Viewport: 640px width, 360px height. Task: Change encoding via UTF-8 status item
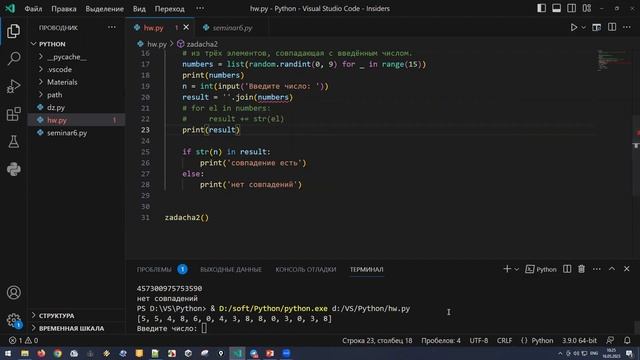pos(479,340)
